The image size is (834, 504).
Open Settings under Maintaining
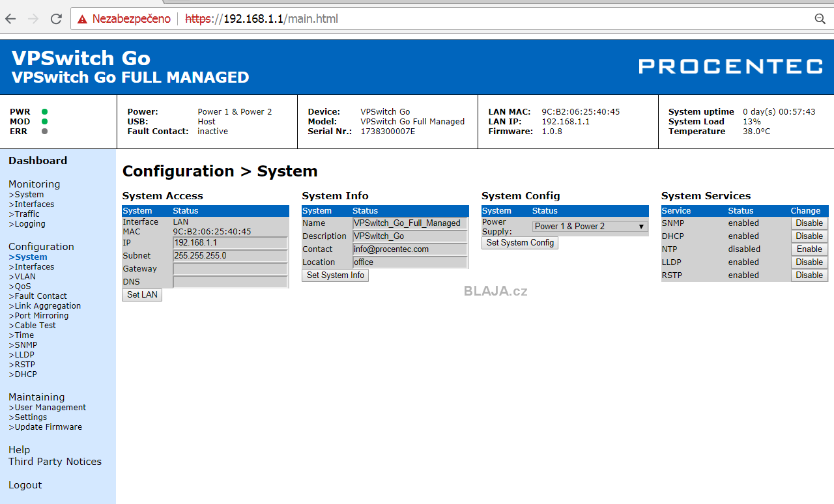point(28,417)
